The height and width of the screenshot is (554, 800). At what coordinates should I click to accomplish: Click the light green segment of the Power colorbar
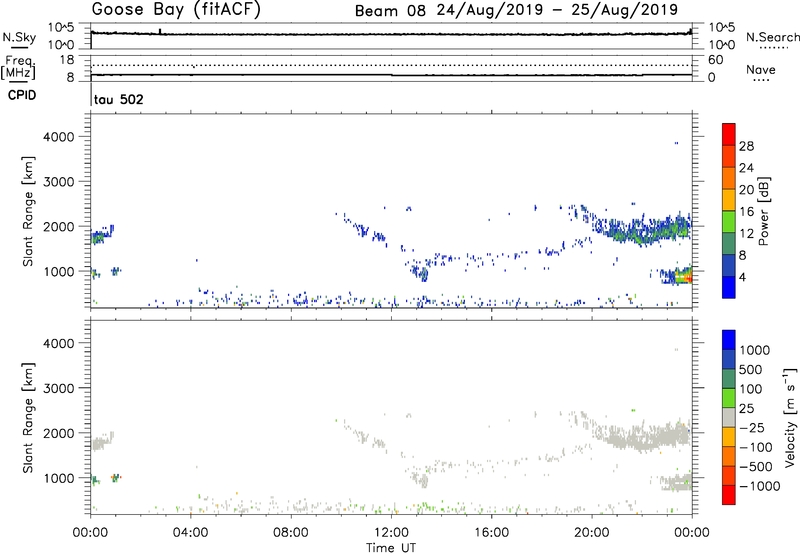click(729, 221)
